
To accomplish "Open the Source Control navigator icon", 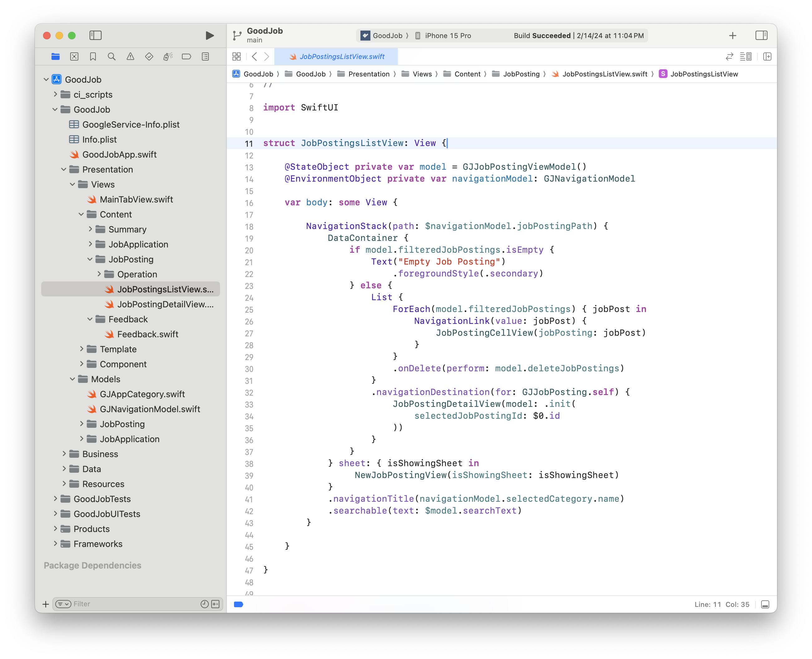I will (x=74, y=56).
